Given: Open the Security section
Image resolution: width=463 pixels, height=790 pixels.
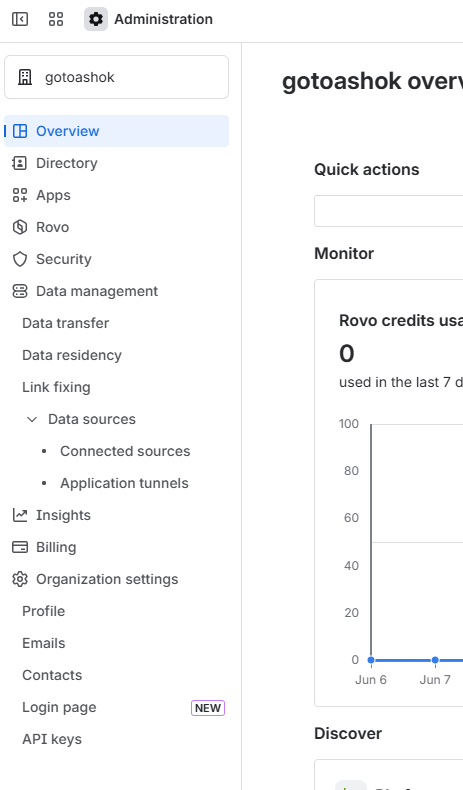Looking at the screenshot, I should pos(116,259).
